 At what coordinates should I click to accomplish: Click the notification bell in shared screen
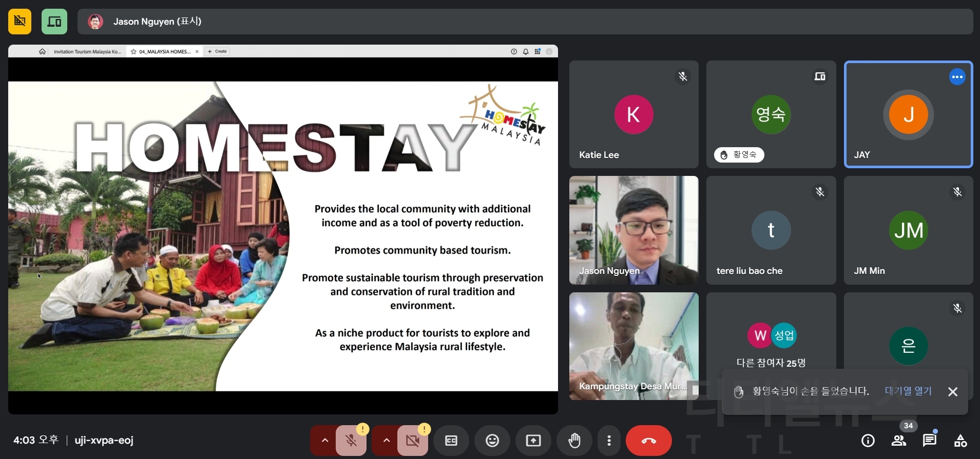point(526,51)
